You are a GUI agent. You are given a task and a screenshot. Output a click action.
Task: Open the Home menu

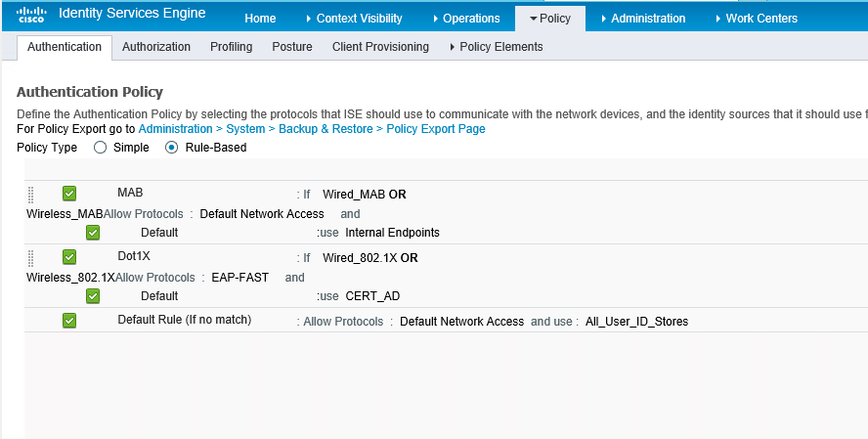click(260, 19)
